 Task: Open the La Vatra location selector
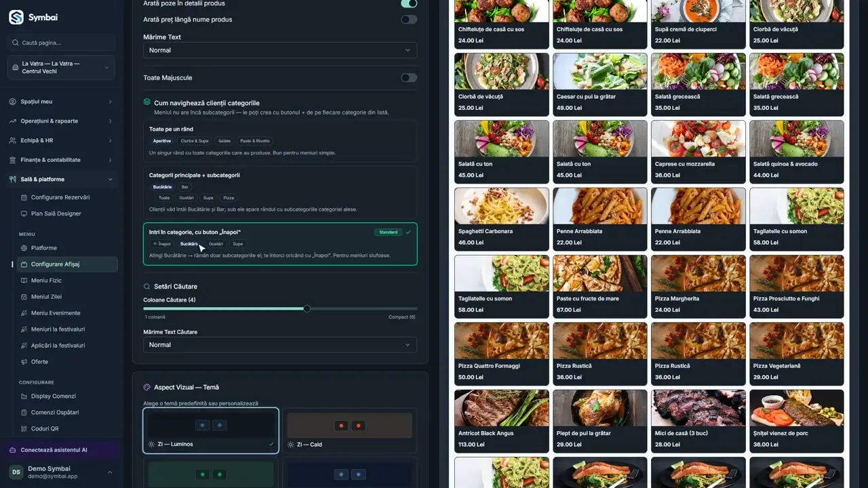click(62, 68)
